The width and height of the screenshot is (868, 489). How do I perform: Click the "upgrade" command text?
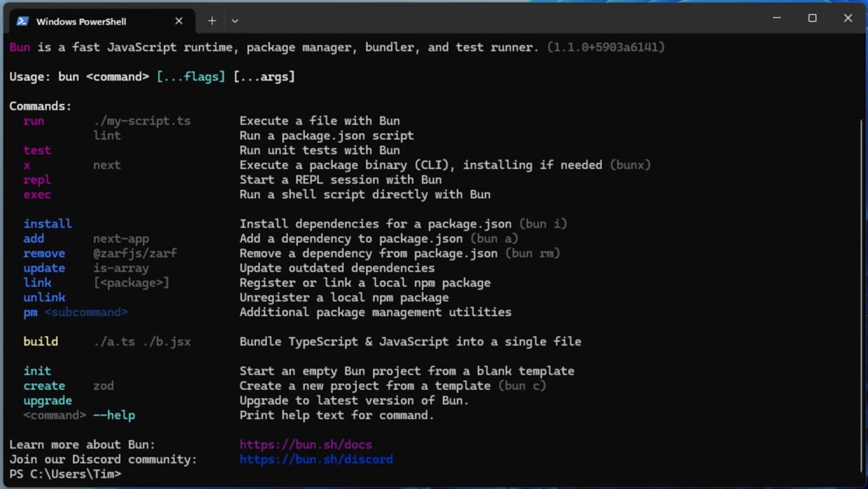tap(47, 400)
